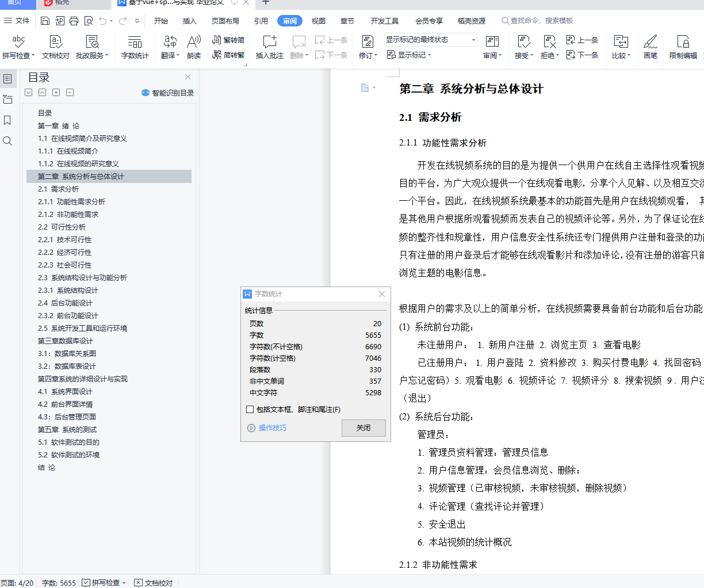The width and height of the screenshot is (704, 588).
Task: Switch to the 引用 ribbon tab
Action: tap(261, 21)
